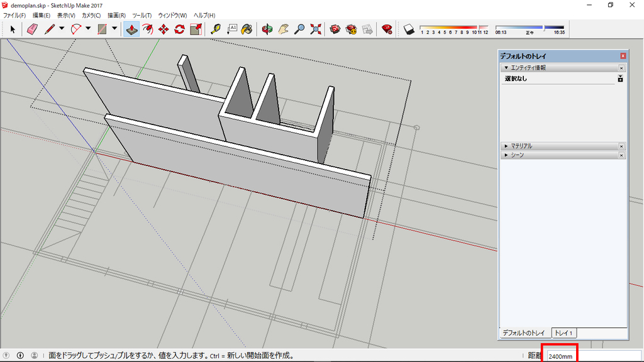Viewport: 644px width, 362px height.
Task: Select the Text label tool
Action: tap(231, 29)
